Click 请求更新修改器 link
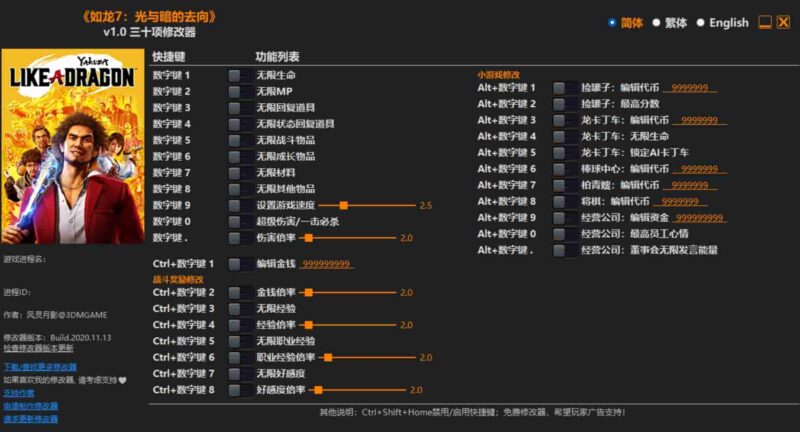 click(x=31, y=419)
